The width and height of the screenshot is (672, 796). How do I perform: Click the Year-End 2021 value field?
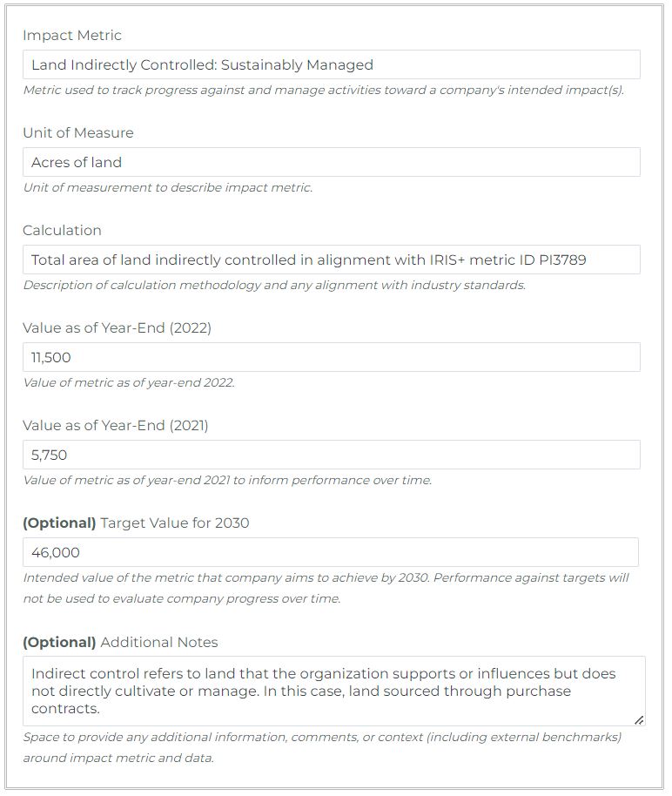click(331, 455)
